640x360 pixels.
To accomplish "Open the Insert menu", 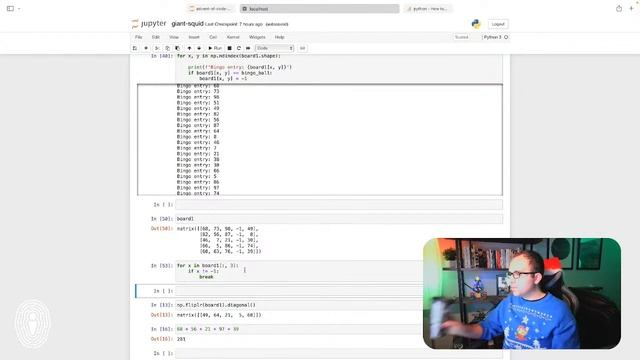I will pyautogui.click(x=194, y=37).
